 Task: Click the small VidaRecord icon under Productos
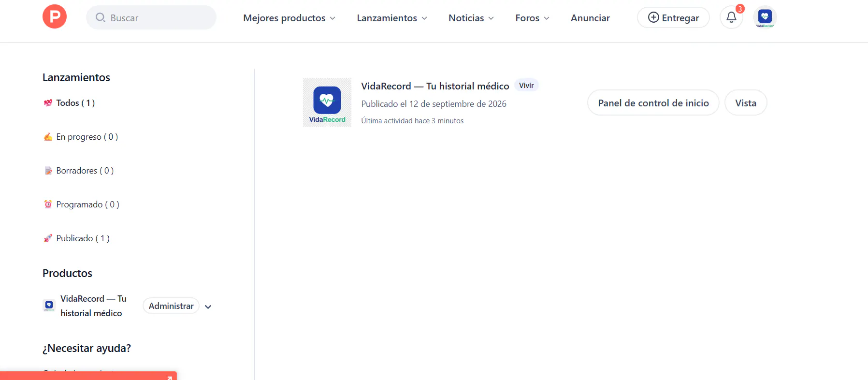tap(49, 305)
